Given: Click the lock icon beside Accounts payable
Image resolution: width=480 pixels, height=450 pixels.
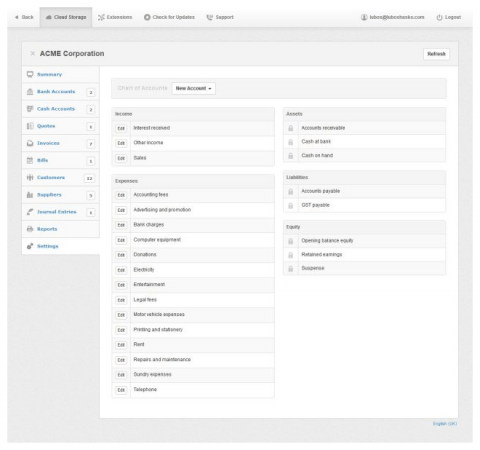Looking at the screenshot, I should (x=291, y=192).
